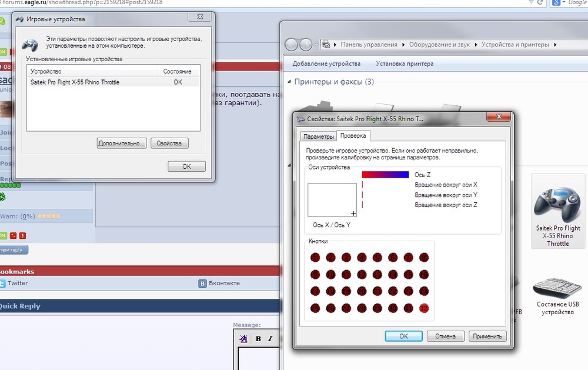Click the Устройство column header
The width and height of the screenshot is (588, 370).
[x=92, y=71]
